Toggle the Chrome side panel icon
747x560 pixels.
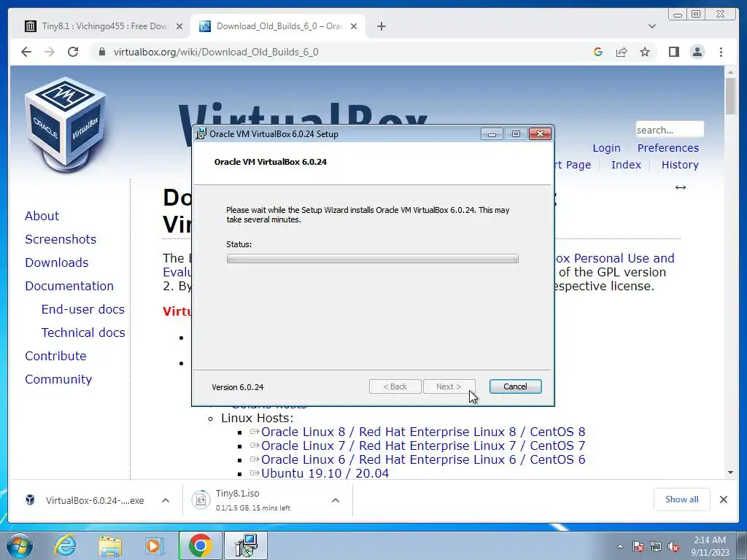coord(673,52)
